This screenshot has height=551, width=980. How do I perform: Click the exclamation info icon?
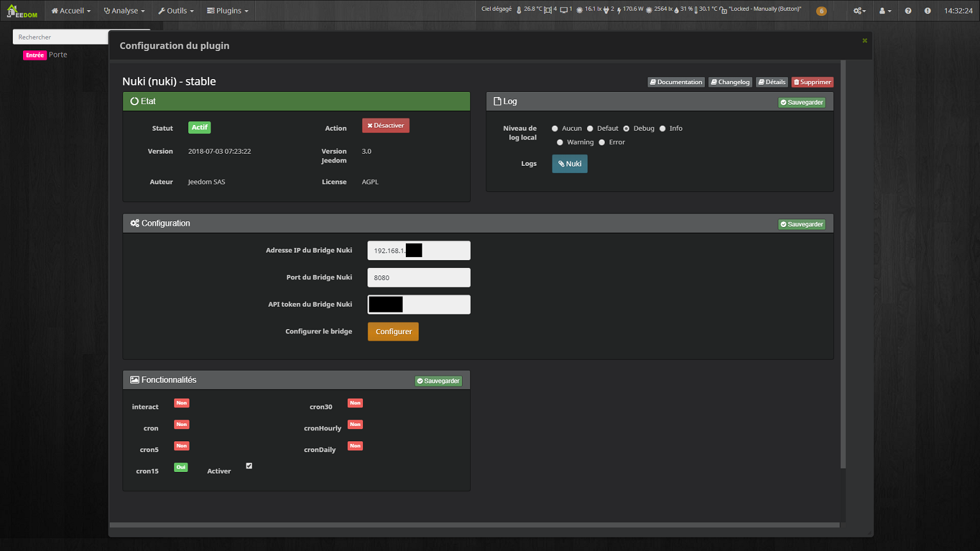click(927, 11)
